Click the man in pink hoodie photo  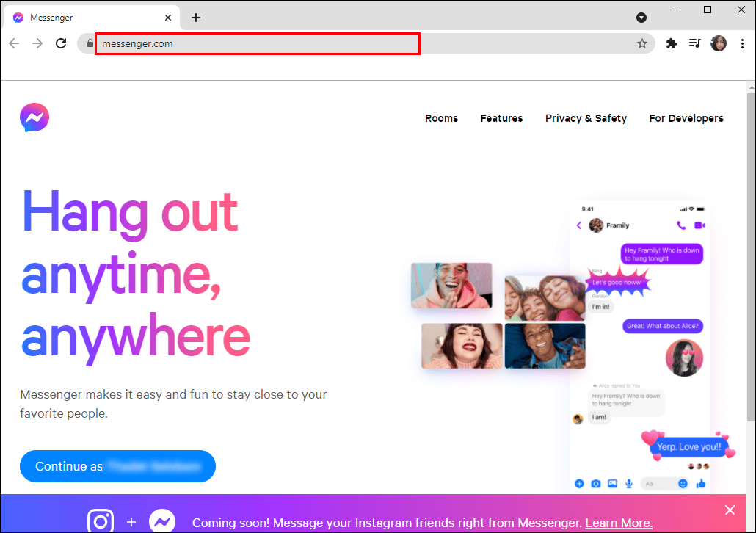(451, 286)
